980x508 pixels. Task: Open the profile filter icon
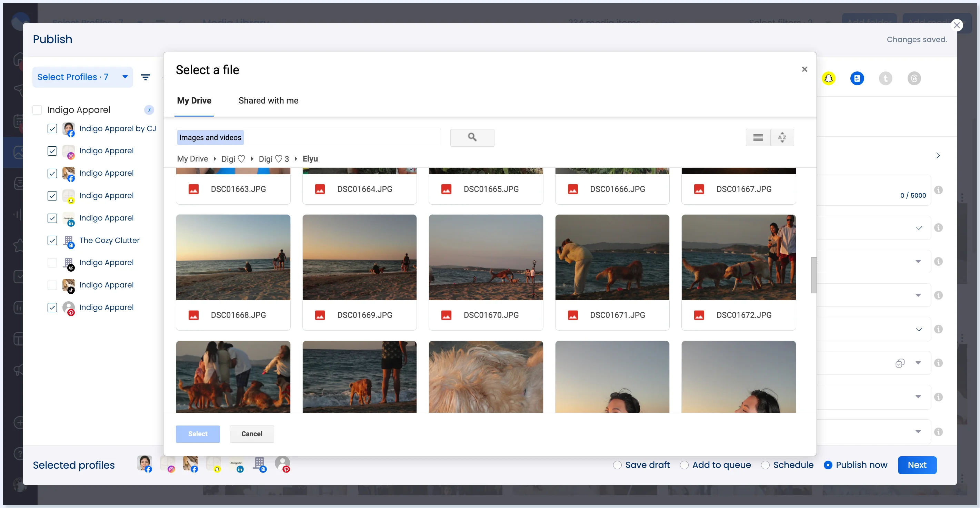pyautogui.click(x=145, y=77)
